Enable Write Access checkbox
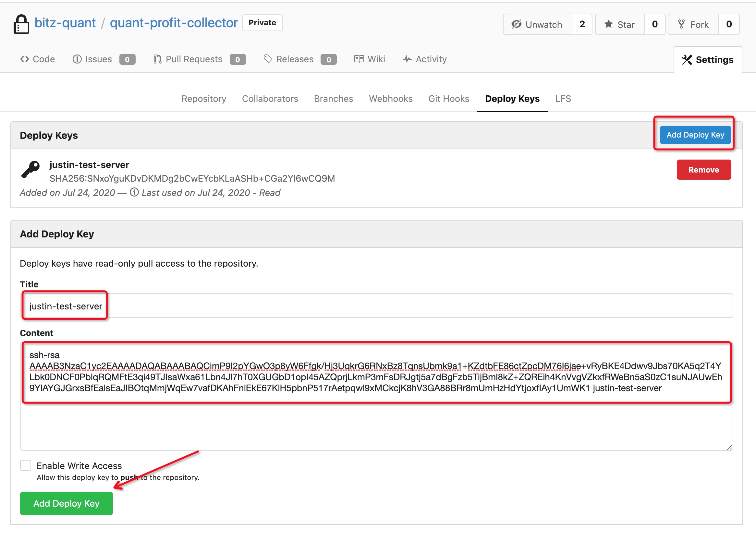The width and height of the screenshot is (756, 541). (x=26, y=465)
